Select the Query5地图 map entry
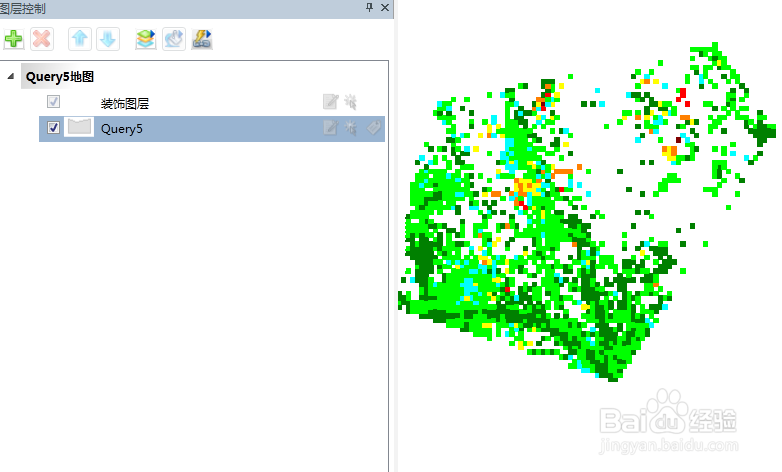Screen dimensions: 782x472 (x=60, y=76)
